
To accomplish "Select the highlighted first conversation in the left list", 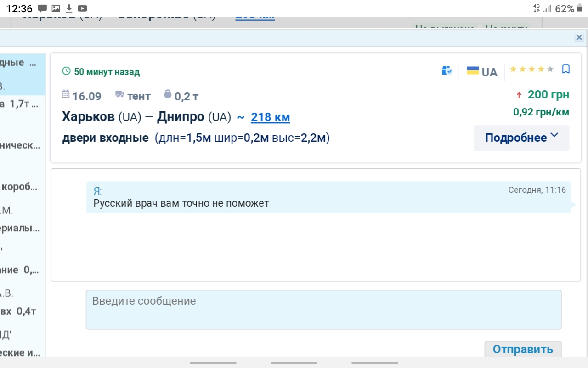I will [23, 74].
